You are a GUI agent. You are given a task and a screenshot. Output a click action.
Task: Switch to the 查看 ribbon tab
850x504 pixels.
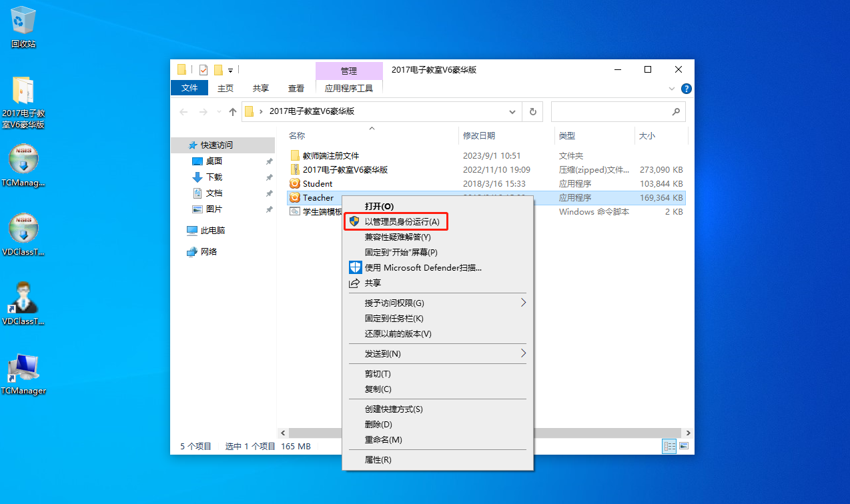[296, 88]
